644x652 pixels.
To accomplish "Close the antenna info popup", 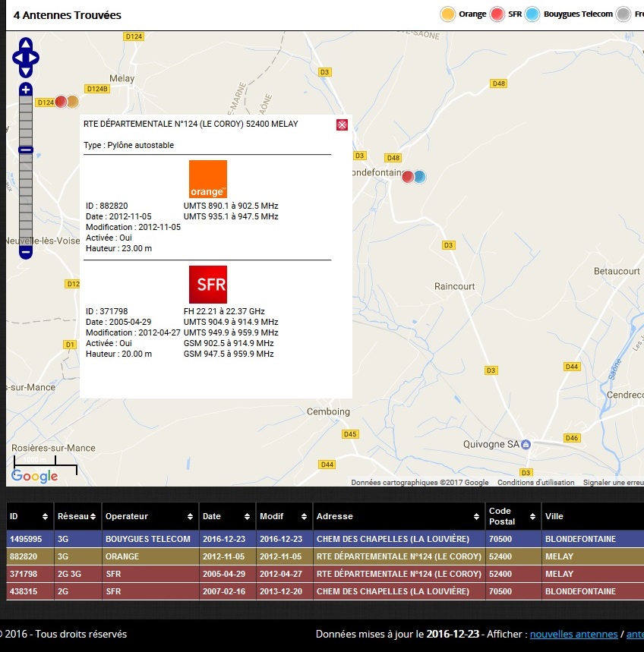I will tap(342, 124).
